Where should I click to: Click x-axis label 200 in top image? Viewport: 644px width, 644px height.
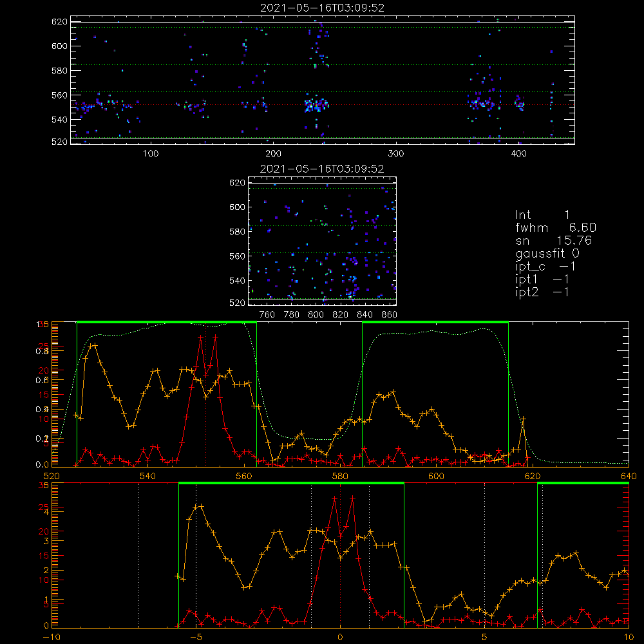click(273, 154)
